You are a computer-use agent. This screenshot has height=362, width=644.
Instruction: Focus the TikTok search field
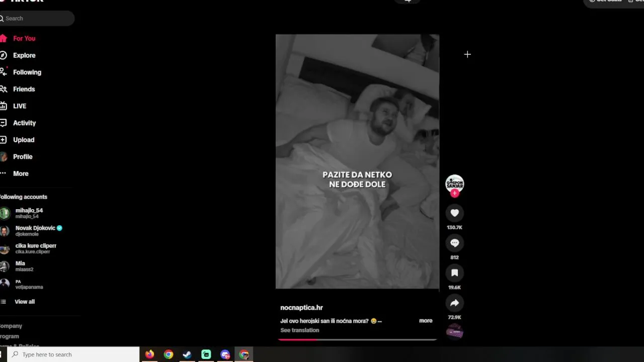pos(37,18)
